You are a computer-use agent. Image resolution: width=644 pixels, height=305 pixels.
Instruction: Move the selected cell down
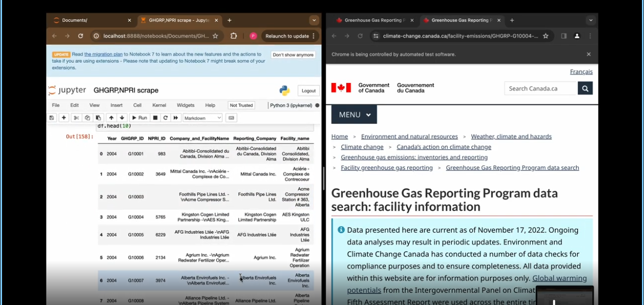tap(122, 118)
